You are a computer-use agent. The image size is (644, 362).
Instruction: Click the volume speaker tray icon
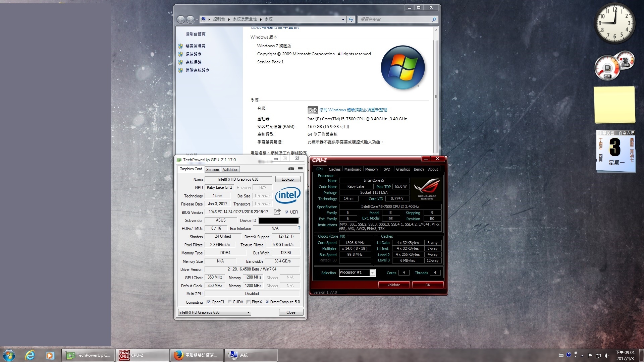pos(606,355)
